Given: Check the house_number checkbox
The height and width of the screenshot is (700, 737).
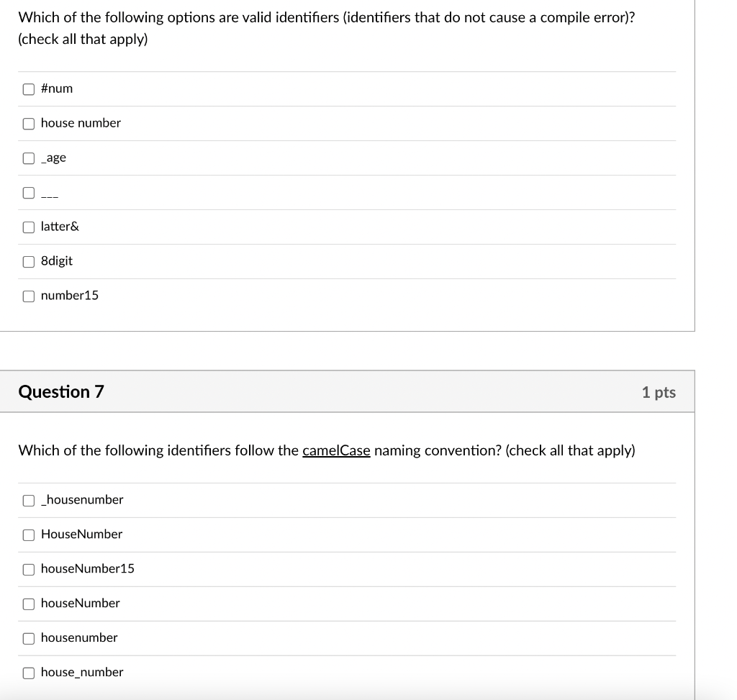Looking at the screenshot, I should point(28,672).
